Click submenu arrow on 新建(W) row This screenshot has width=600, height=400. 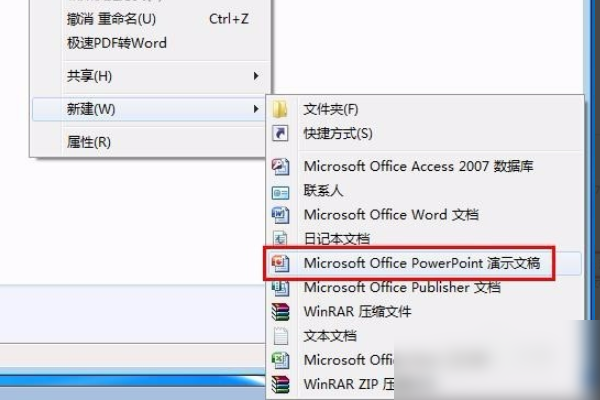point(256,109)
